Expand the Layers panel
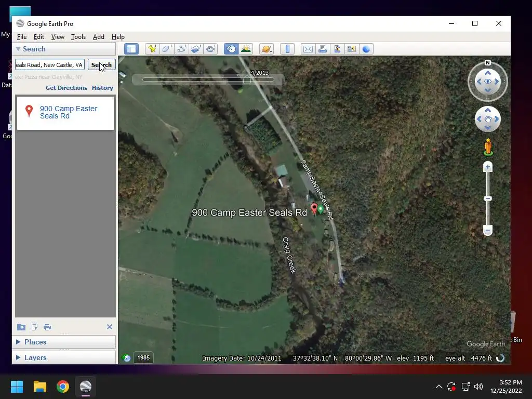532x399 pixels. (x=18, y=357)
